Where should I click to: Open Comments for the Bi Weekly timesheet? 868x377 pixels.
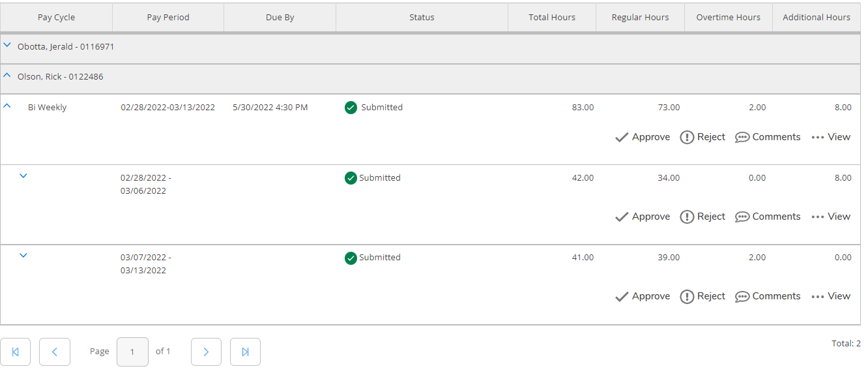tap(768, 137)
